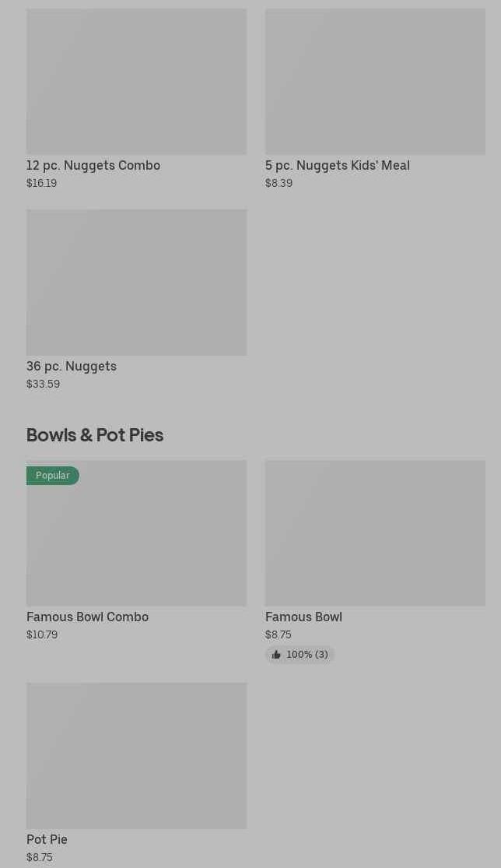Click the $10.79 Famous Bowl Combo price
501x868 pixels.
[42, 634]
